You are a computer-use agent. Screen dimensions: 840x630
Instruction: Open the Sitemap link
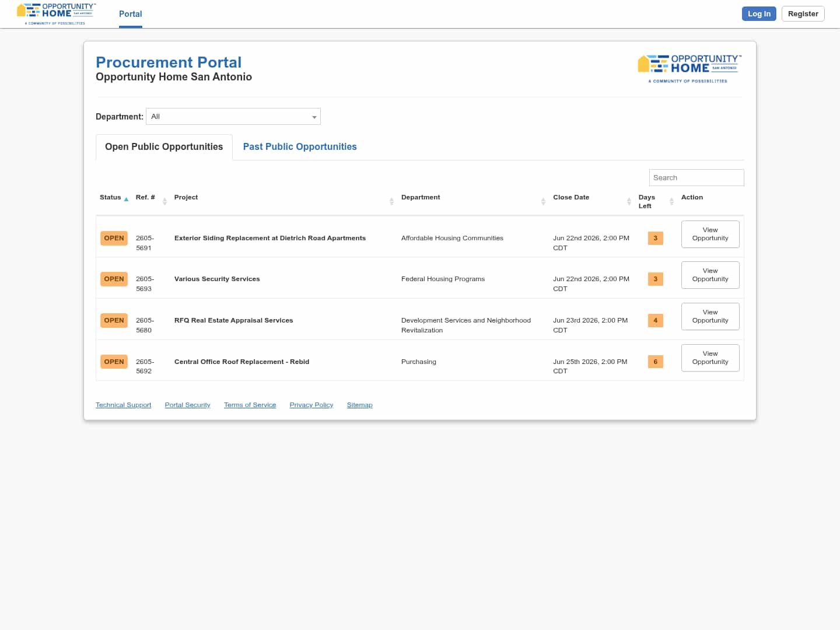click(359, 405)
